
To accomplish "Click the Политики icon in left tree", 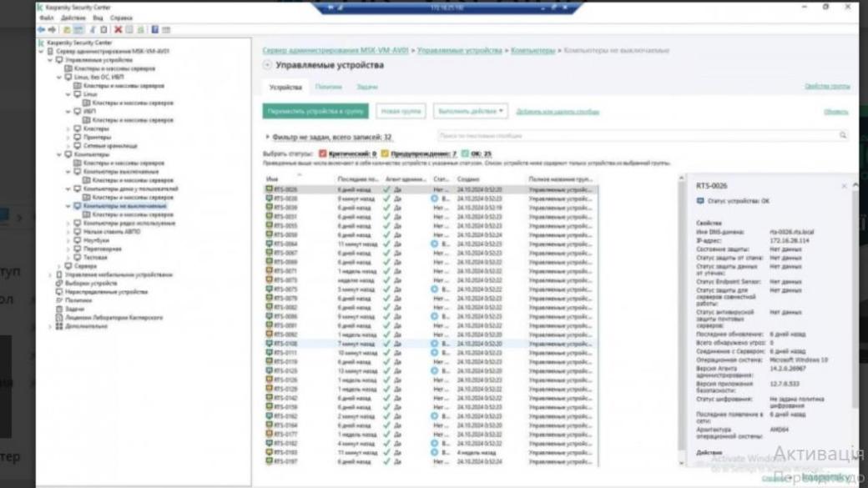I will 59,300.
